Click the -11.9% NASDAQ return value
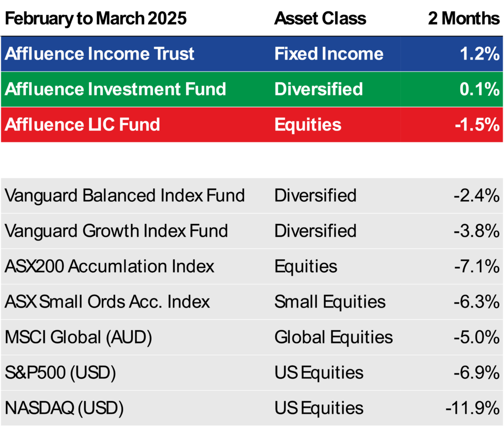 (x=472, y=408)
